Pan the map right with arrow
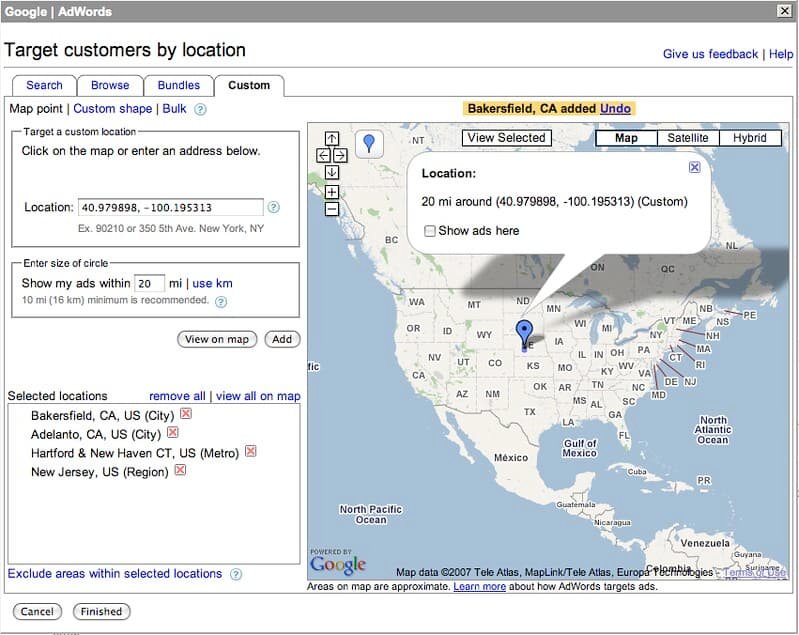The height and width of the screenshot is (635, 799). [340, 155]
